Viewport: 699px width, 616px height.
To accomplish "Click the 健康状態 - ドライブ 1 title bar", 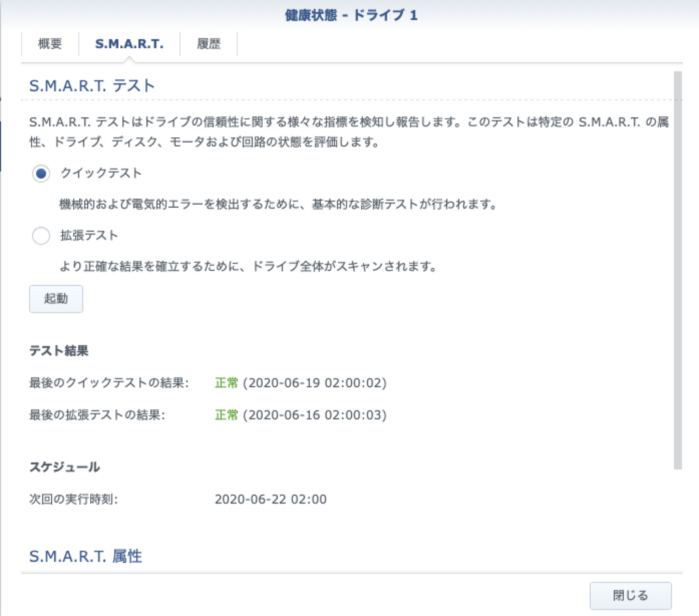I will coord(349,14).
